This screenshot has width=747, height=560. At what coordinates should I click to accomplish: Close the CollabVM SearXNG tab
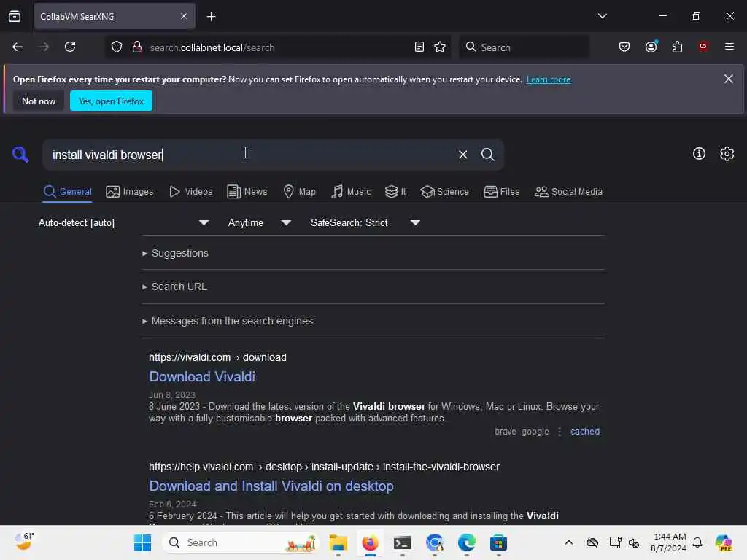pyautogui.click(x=184, y=16)
